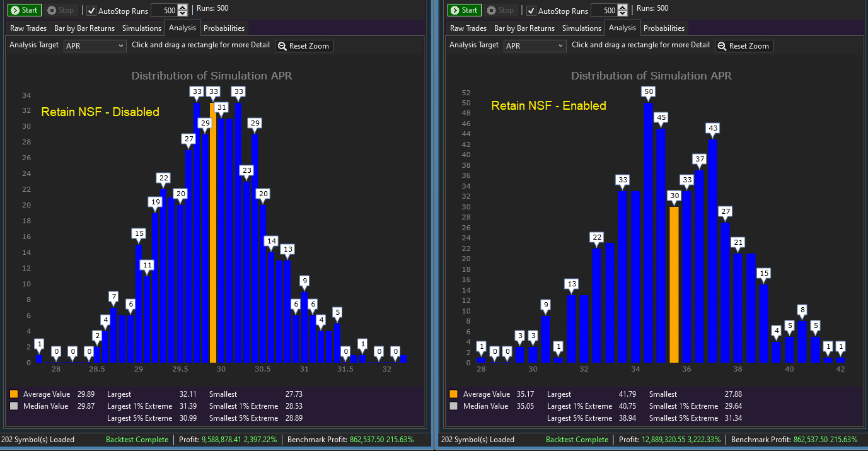The width and height of the screenshot is (868, 451).
Task: Toggle AutoStop Runs checkbox in right panel
Action: pyautogui.click(x=531, y=11)
